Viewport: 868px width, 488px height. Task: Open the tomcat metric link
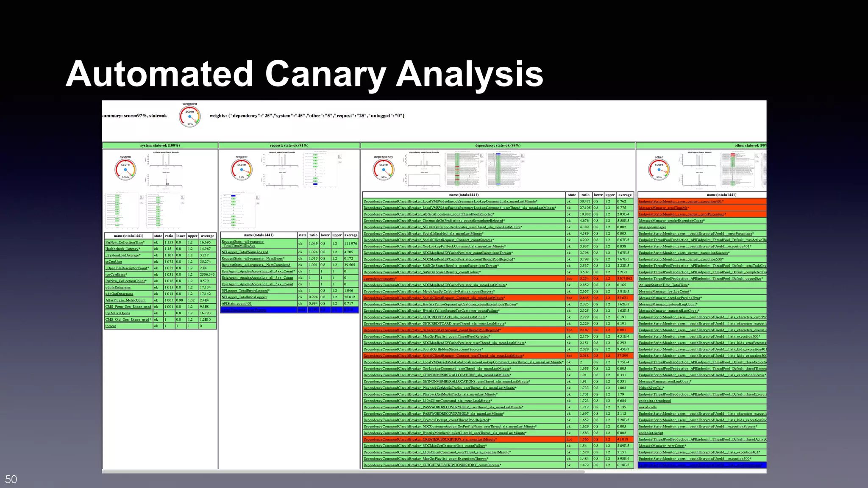[111, 326]
